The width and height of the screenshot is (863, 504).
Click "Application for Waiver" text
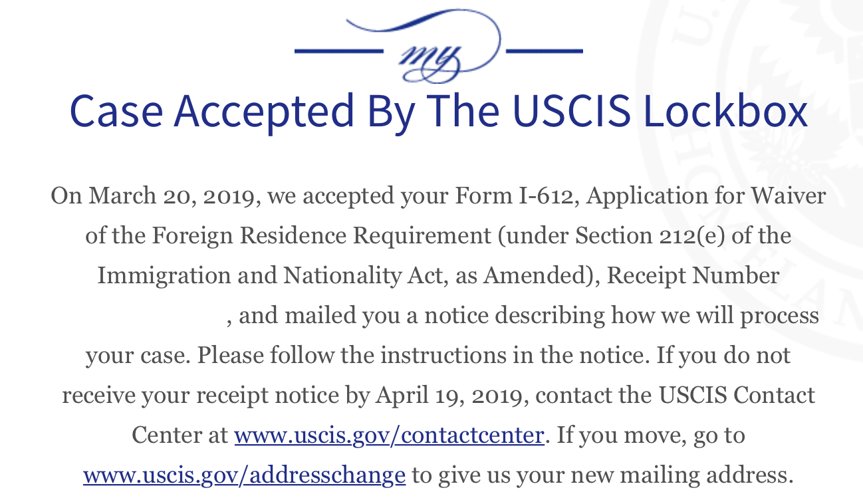coord(706,197)
